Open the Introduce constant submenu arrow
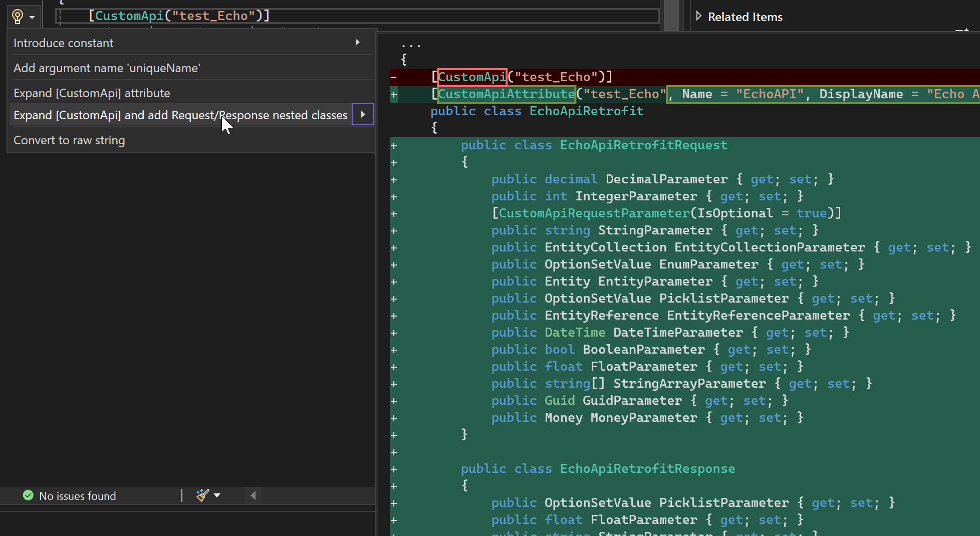Screen dimensions: 980x536 (x=357, y=43)
